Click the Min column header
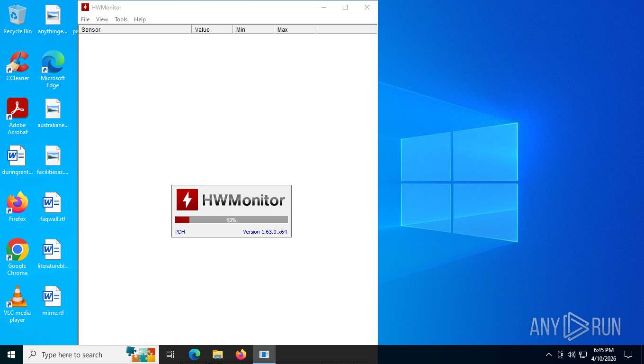Viewport: 644px width, 364px height. point(253,29)
